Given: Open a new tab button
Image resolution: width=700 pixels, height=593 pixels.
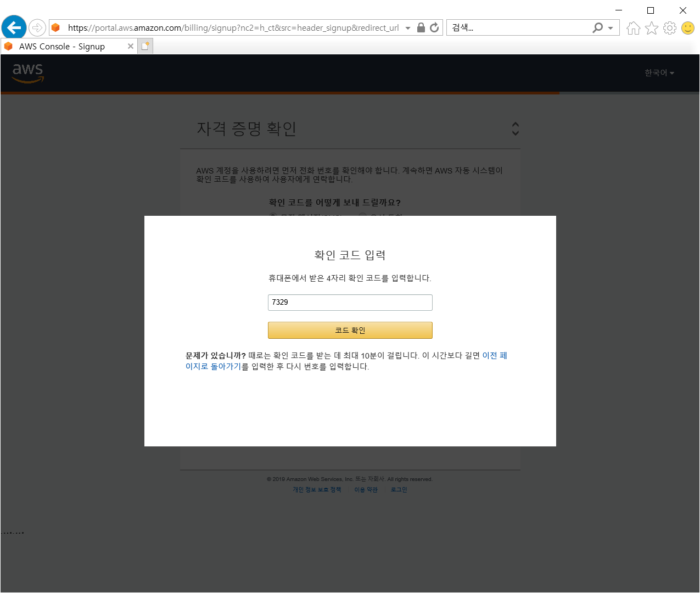Looking at the screenshot, I should point(145,46).
